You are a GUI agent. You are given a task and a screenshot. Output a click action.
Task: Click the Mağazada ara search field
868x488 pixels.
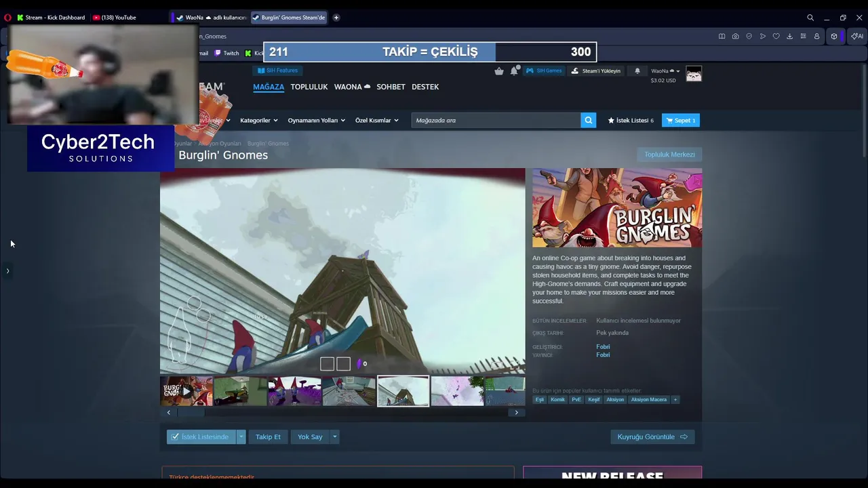pyautogui.click(x=496, y=120)
